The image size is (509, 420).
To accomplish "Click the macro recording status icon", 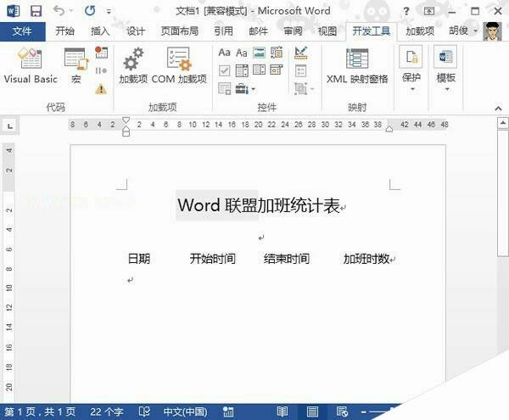I will click(x=228, y=412).
